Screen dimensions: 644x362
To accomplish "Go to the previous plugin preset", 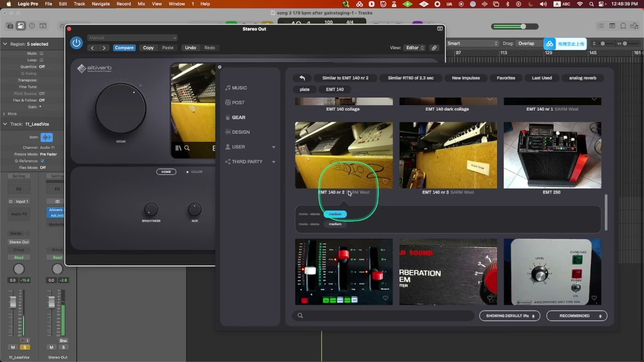I will pos(93,48).
